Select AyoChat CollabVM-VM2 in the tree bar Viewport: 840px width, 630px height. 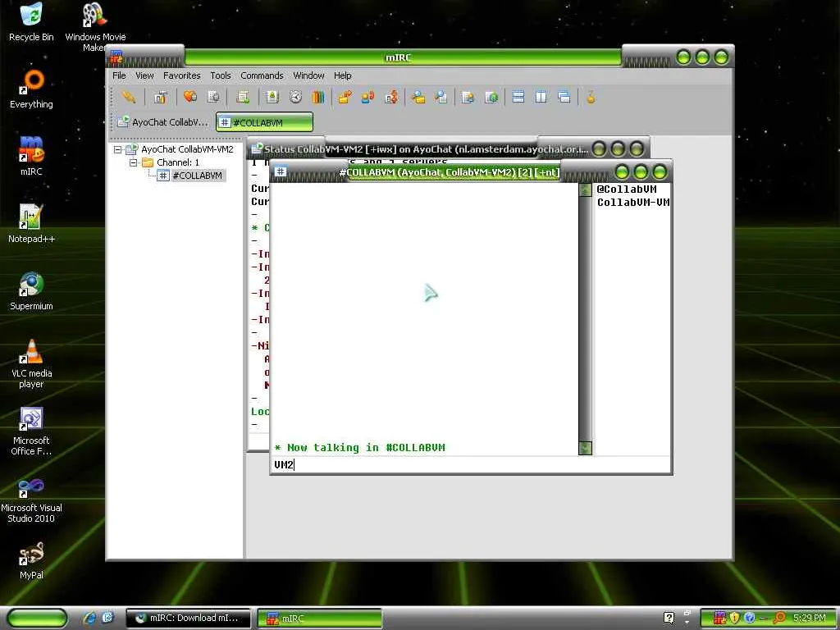point(187,149)
